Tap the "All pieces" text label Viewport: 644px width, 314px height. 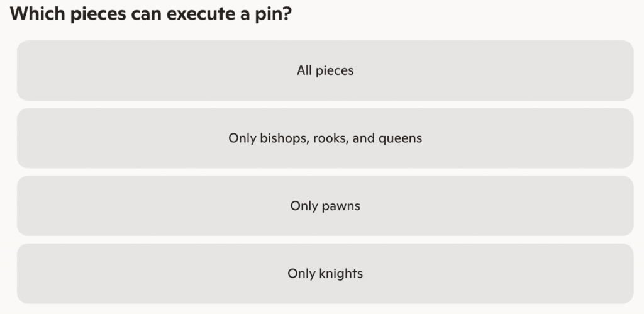point(325,70)
